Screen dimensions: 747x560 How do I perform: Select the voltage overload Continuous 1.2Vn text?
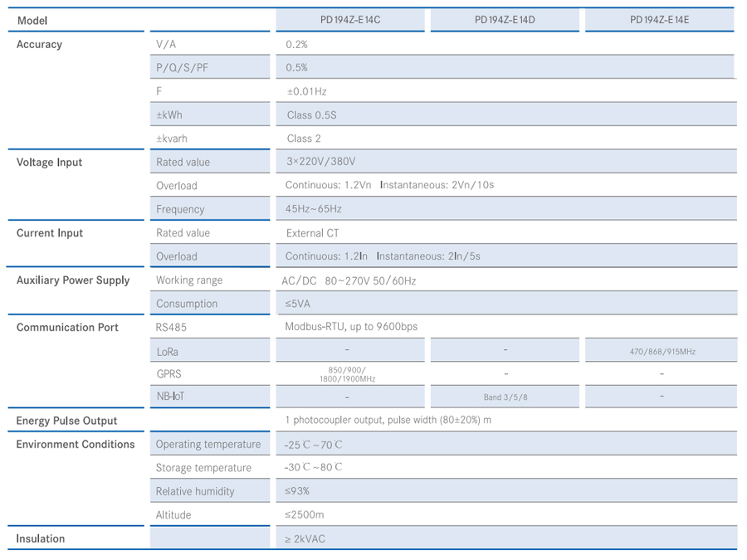click(x=328, y=185)
